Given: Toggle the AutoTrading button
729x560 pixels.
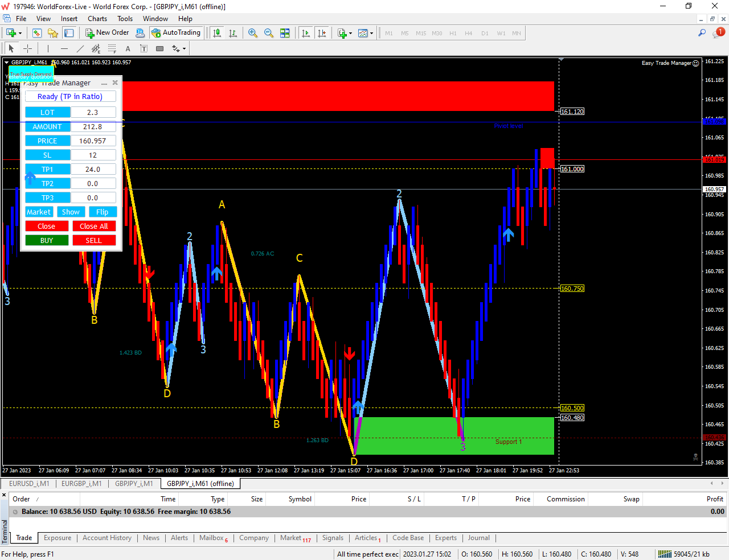Looking at the screenshot, I should point(176,33).
